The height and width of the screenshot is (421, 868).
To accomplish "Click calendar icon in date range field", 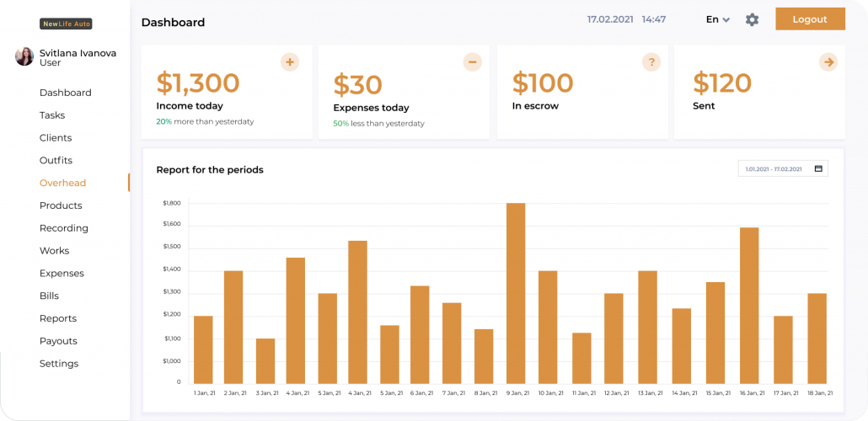I will coord(818,168).
